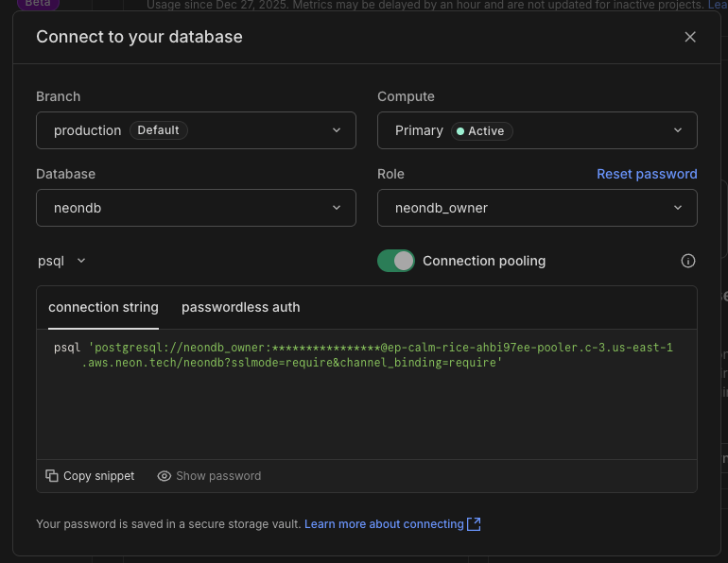
Task: Switch to the connection string tab
Action: click(x=104, y=307)
